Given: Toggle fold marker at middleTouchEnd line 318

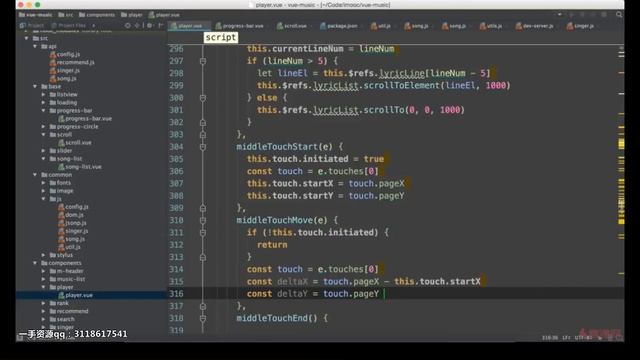Looking at the screenshot, I should [x=202, y=318].
